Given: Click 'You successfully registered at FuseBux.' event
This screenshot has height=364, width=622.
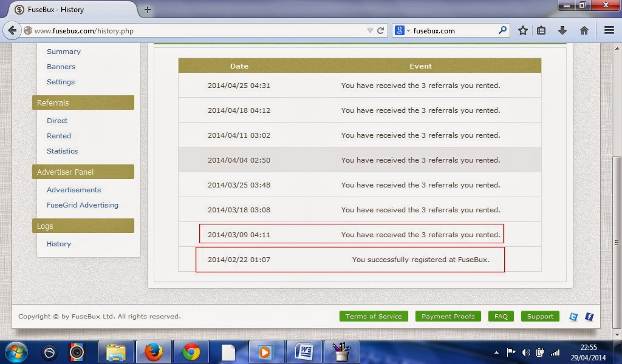Looking at the screenshot, I should pyautogui.click(x=420, y=260).
